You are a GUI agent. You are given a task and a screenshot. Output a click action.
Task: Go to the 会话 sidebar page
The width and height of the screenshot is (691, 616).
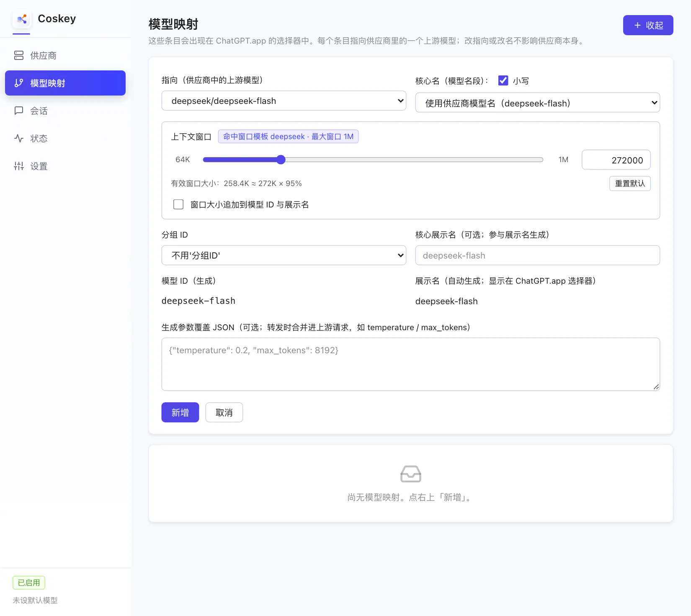[65, 111]
